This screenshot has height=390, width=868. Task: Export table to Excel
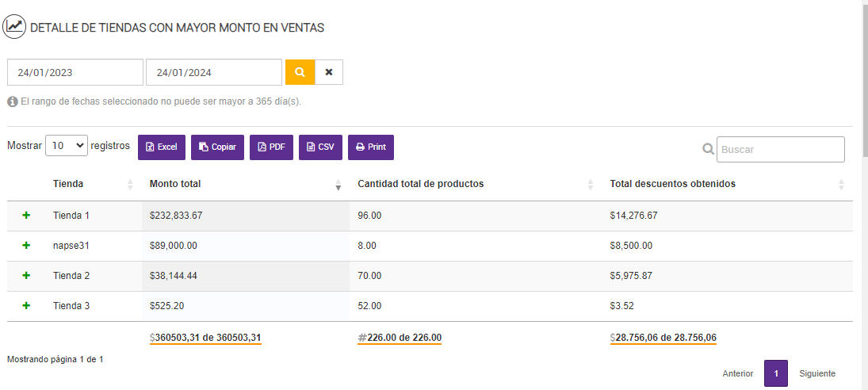pyautogui.click(x=162, y=147)
